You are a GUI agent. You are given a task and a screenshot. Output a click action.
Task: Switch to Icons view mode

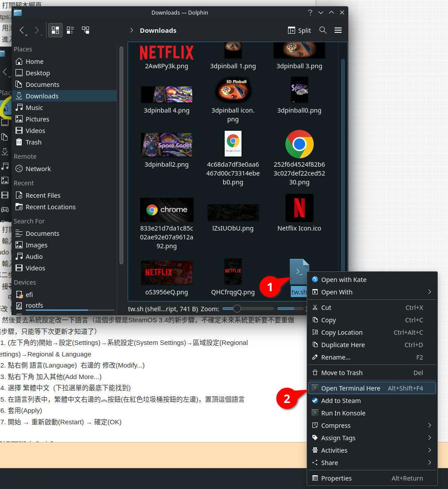click(55, 30)
